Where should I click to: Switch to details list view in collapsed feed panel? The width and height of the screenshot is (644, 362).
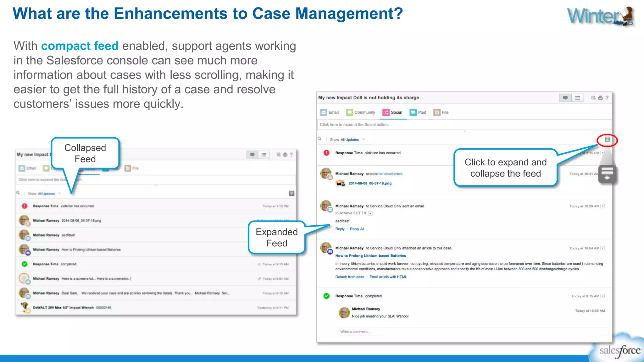[264, 155]
